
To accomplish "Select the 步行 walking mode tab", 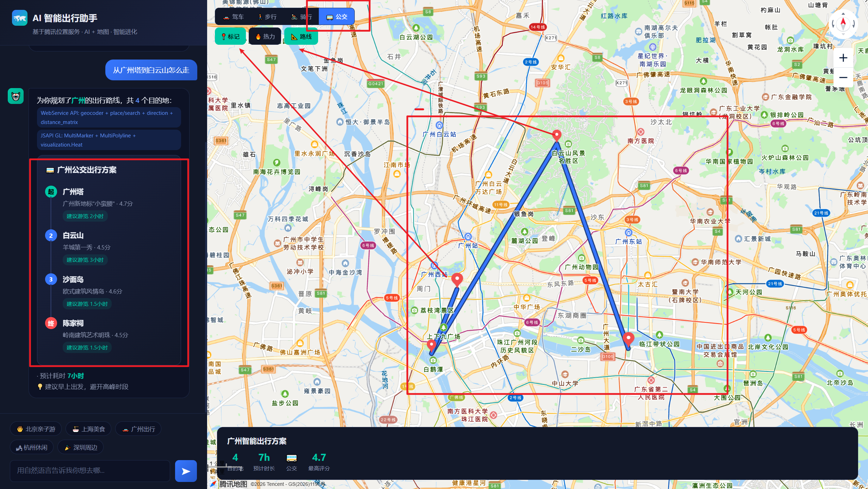I will (x=267, y=17).
